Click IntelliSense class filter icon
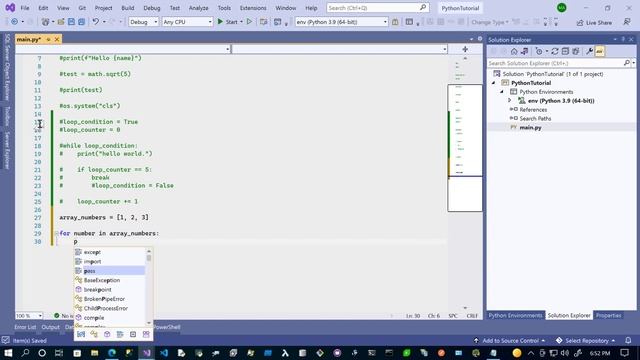Viewport: 640px width, 360px height. pyautogui.click(x=94, y=334)
